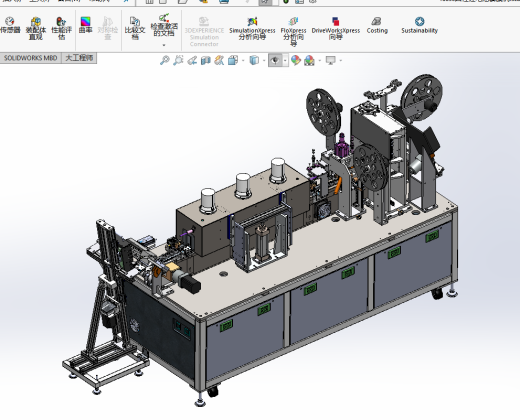Expand the Hide/Show Items dropdown arrow
Image resolution: width=520 pixels, height=420 pixels.
(285, 61)
